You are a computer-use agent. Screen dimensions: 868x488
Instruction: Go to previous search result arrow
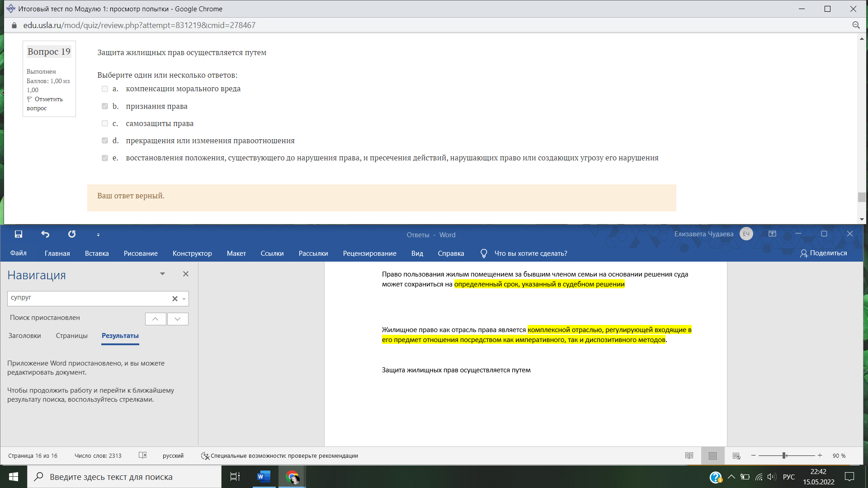[156, 319]
